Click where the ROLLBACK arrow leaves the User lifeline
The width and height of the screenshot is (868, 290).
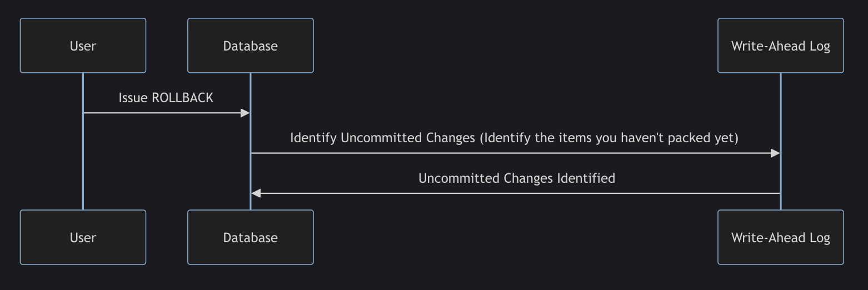[x=84, y=113]
